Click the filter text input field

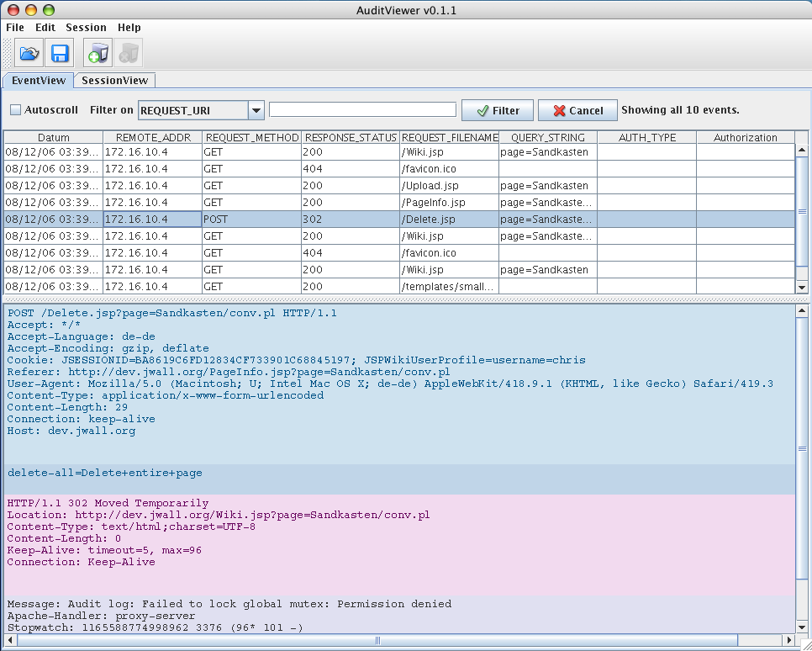point(362,110)
